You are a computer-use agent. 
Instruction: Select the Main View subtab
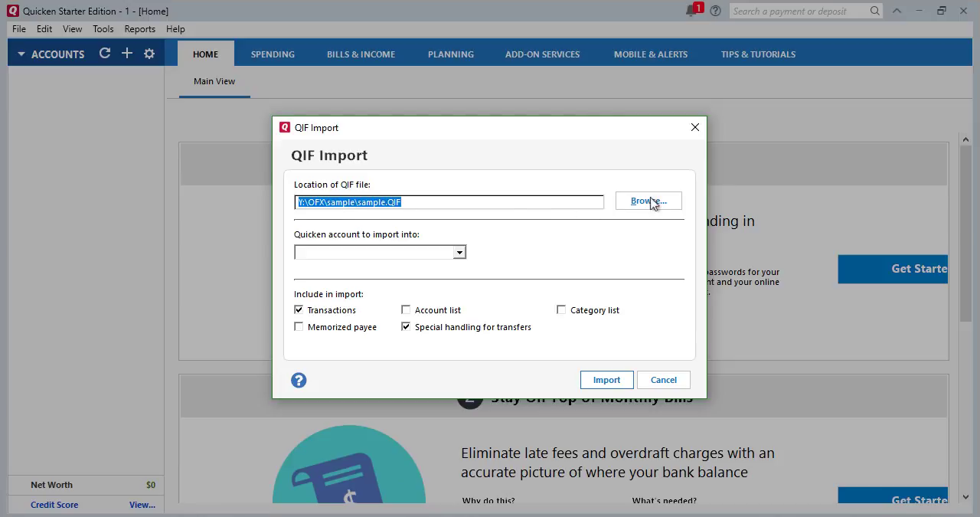[x=214, y=81]
